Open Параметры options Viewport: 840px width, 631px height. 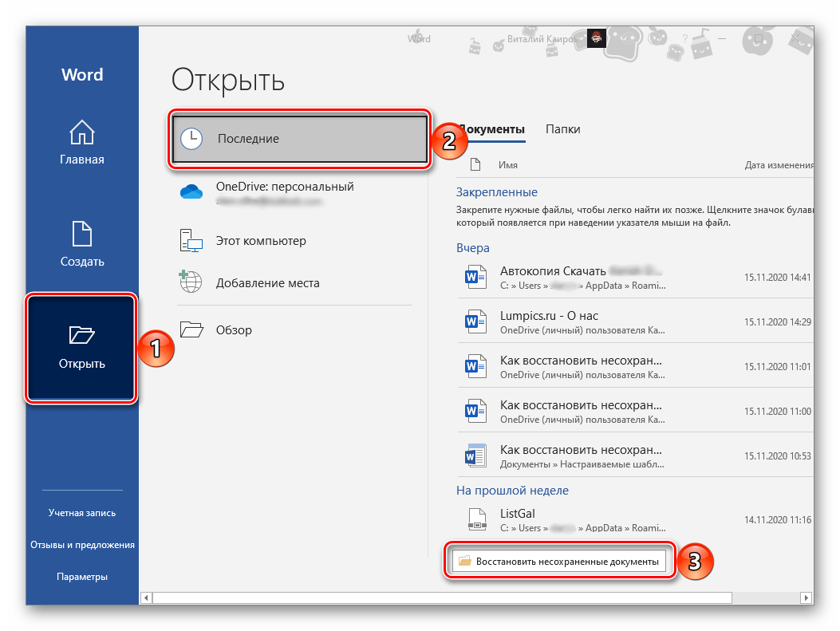click(x=82, y=577)
